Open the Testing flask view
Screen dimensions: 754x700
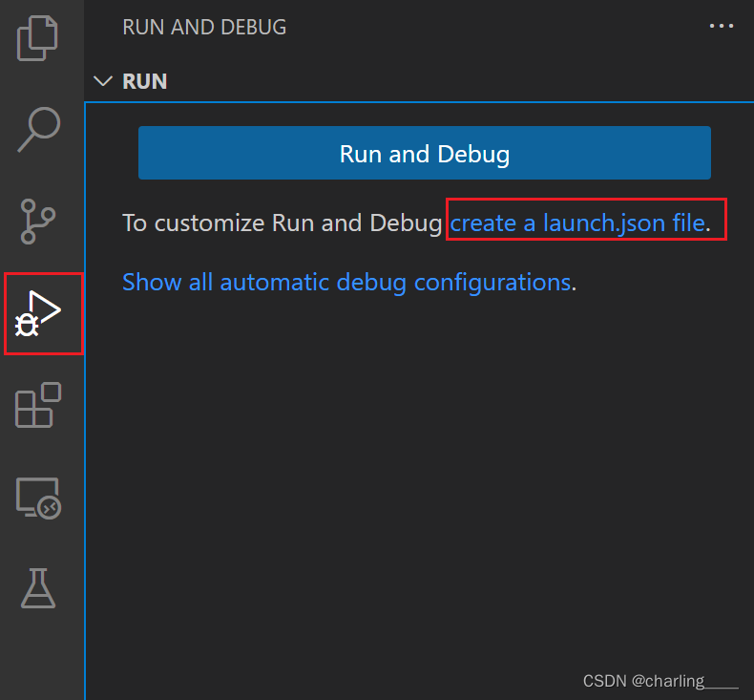[38, 588]
